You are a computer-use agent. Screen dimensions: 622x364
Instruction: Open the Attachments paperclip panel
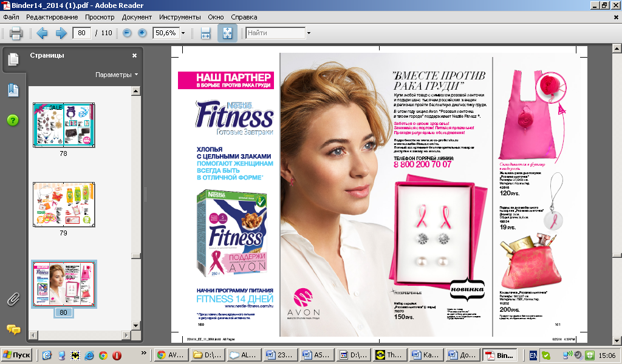(13, 300)
